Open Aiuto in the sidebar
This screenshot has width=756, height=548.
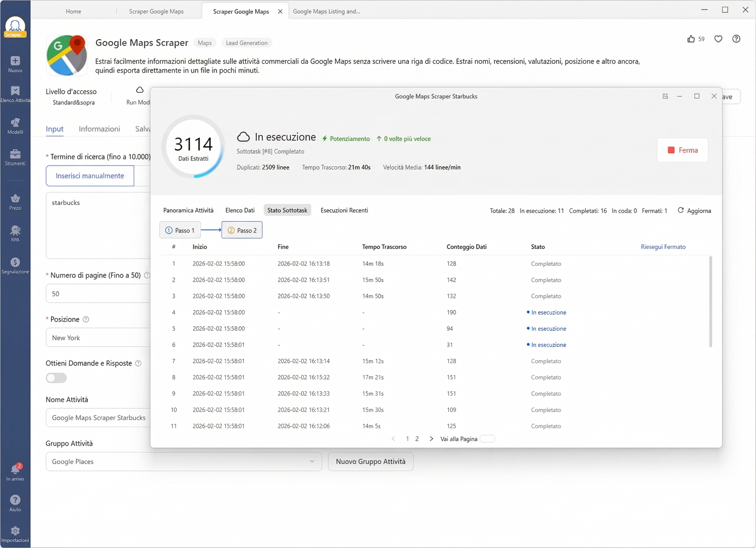[x=15, y=504]
